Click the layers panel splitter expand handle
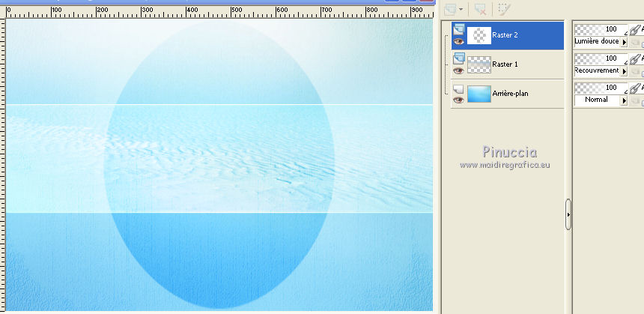This screenshot has width=644, height=314. click(568, 214)
